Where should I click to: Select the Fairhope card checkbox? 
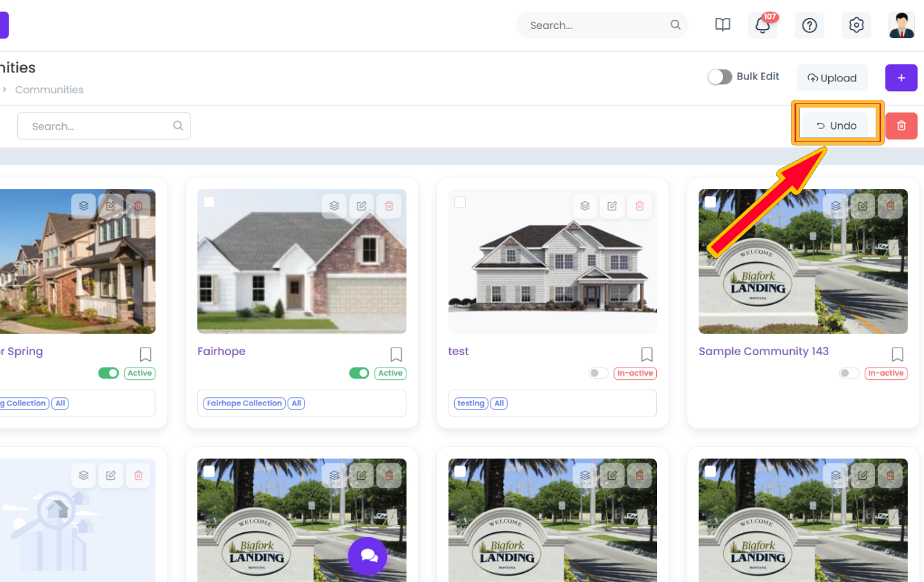tap(209, 202)
